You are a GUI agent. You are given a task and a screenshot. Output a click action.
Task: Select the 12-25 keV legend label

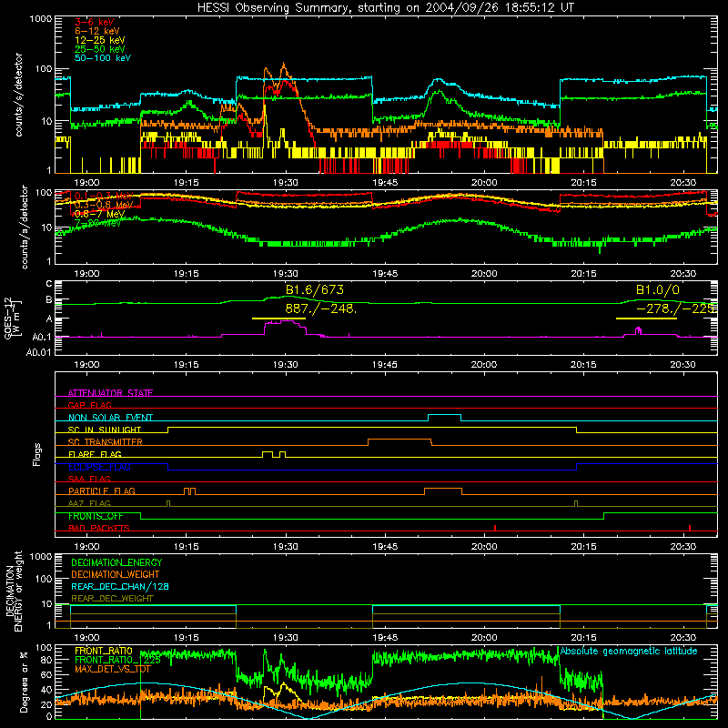(100, 40)
